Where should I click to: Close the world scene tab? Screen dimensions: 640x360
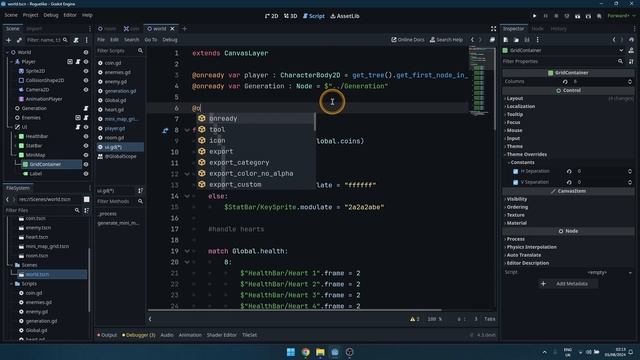click(x=172, y=29)
